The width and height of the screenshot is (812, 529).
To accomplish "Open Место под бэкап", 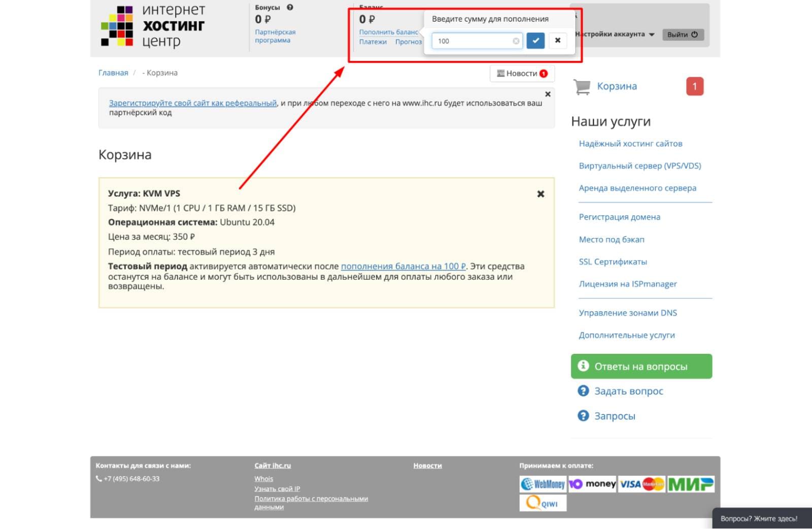I will [612, 239].
